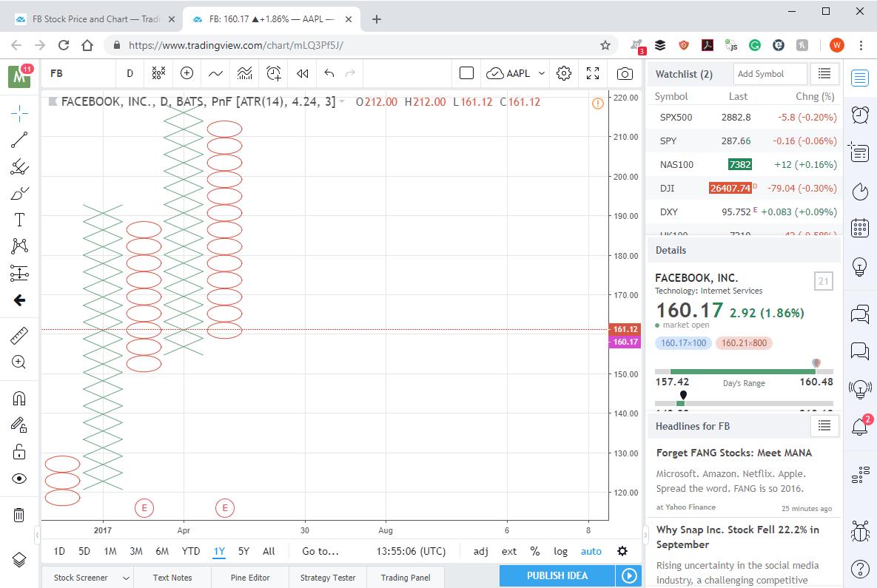
Task: Expand the PnF study title dropdown arrow
Action: pos(342,104)
